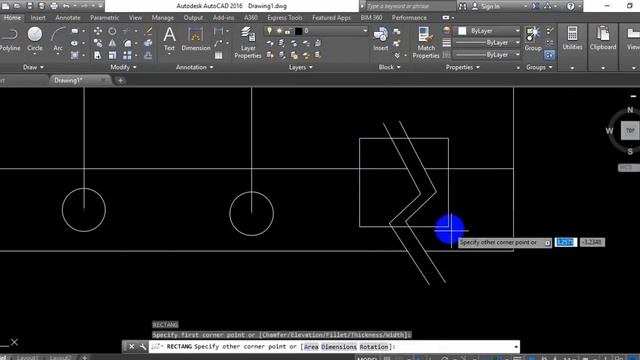The height and width of the screenshot is (360, 640).
Task: Choose the Area option in command line
Action: point(311,347)
